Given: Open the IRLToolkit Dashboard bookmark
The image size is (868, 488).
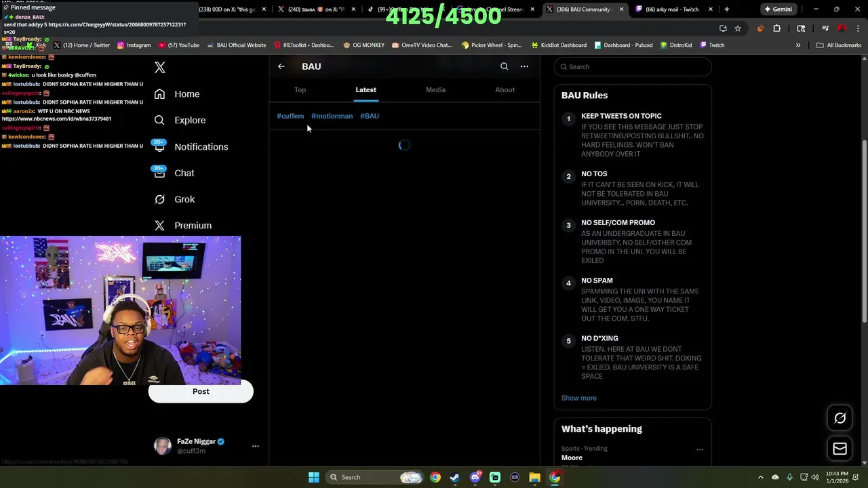Looking at the screenshot, I should [x=304, y=45].
